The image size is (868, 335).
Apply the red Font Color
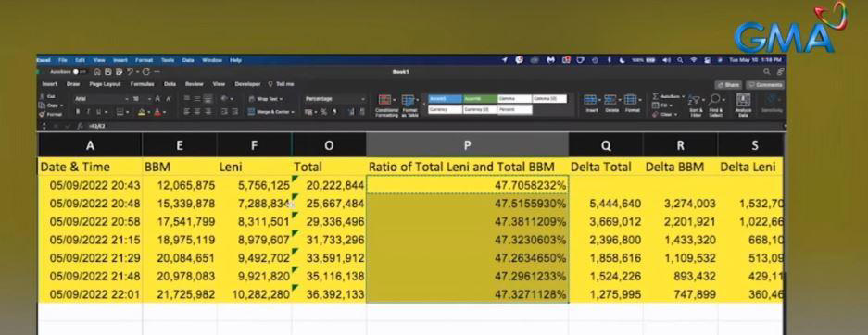click(x=157, y=112)
